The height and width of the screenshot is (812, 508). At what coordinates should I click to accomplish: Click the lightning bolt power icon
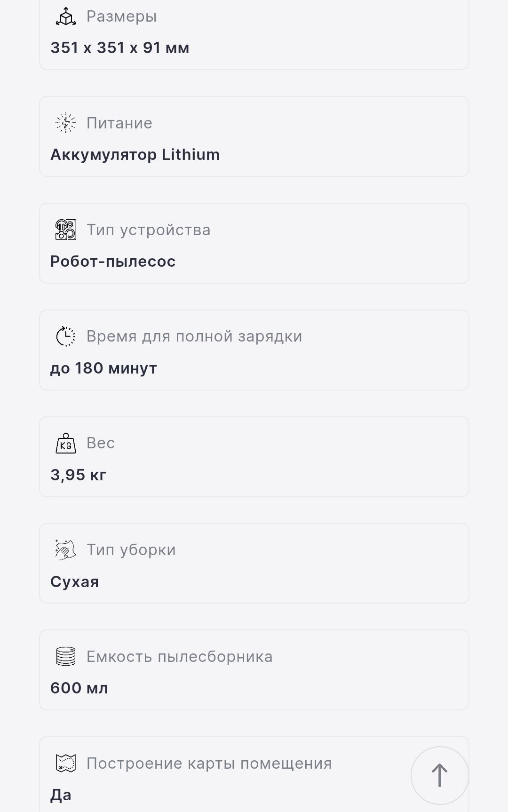pos(66,123)
